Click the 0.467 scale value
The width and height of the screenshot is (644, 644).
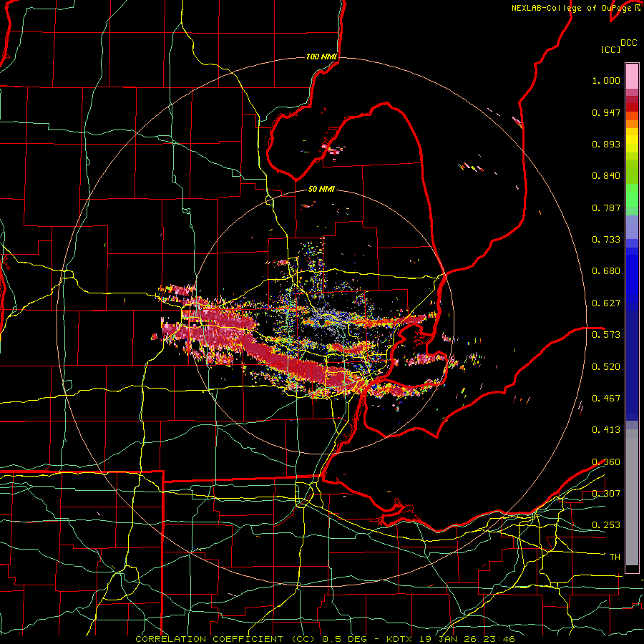coord(606,399)
